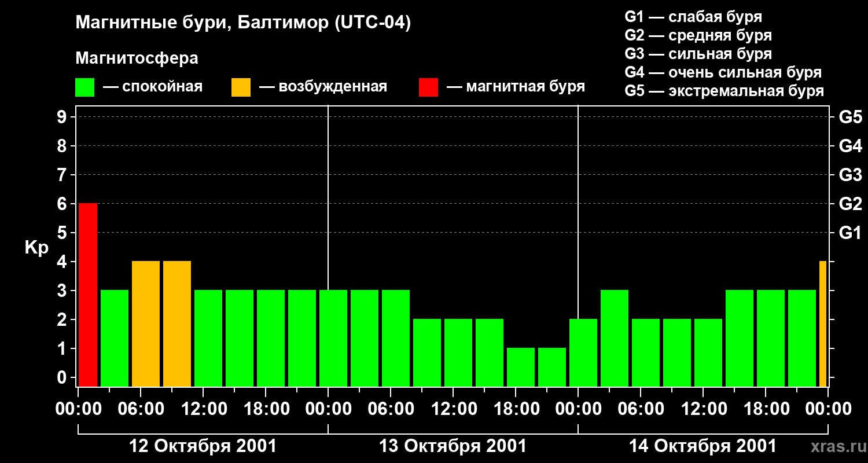Select the Kp 1 bar starting 18:00 on 13 October
868x463 pixels.
[521, 368]
